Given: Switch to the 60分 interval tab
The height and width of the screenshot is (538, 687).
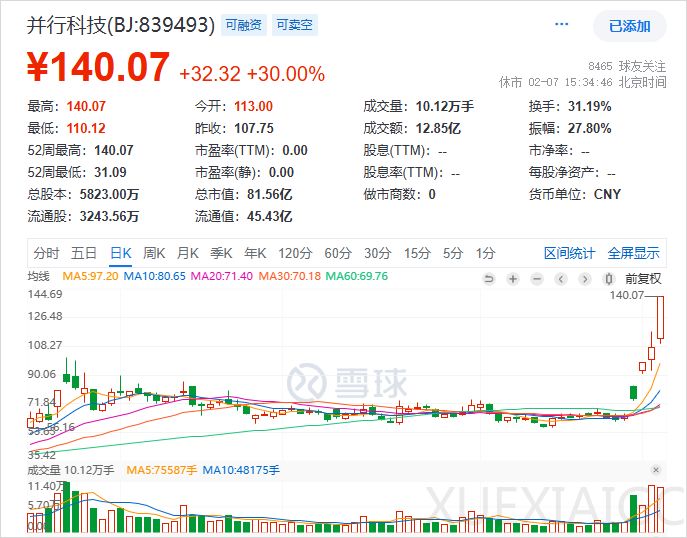Looking at the screenshot, I should 338,253.
